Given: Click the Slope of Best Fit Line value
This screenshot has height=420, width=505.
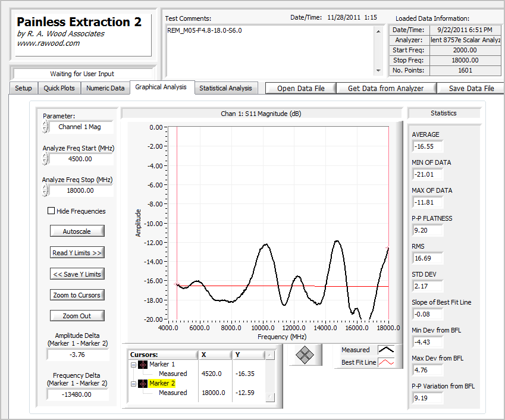Looking at the screenshot, I should (x=428, y=314).
